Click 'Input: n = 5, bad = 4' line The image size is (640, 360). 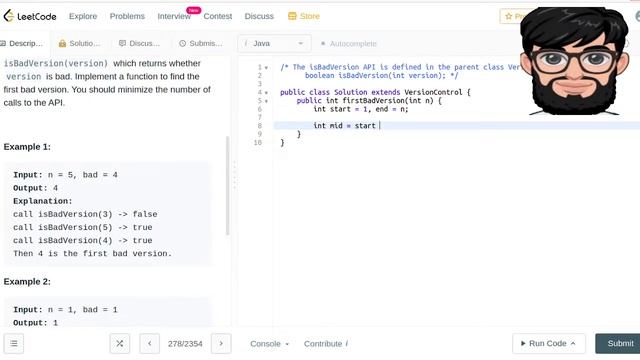point(65,175)
